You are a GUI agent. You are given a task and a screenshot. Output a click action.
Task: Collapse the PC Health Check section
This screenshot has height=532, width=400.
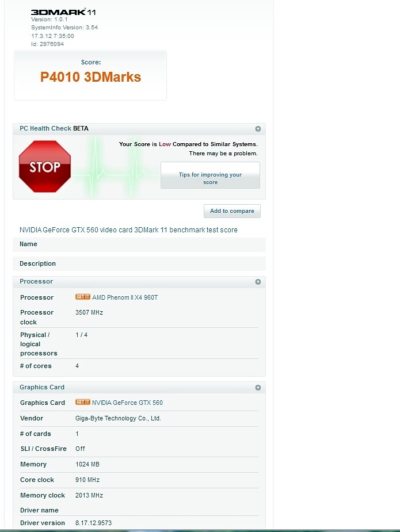pos(258,129)
